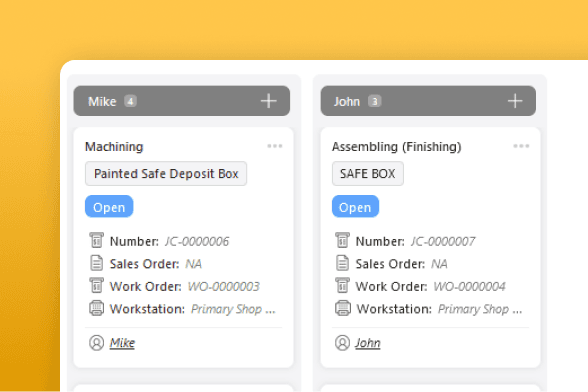Click the job card number icon beside JC-0000007

pos(342,240)
